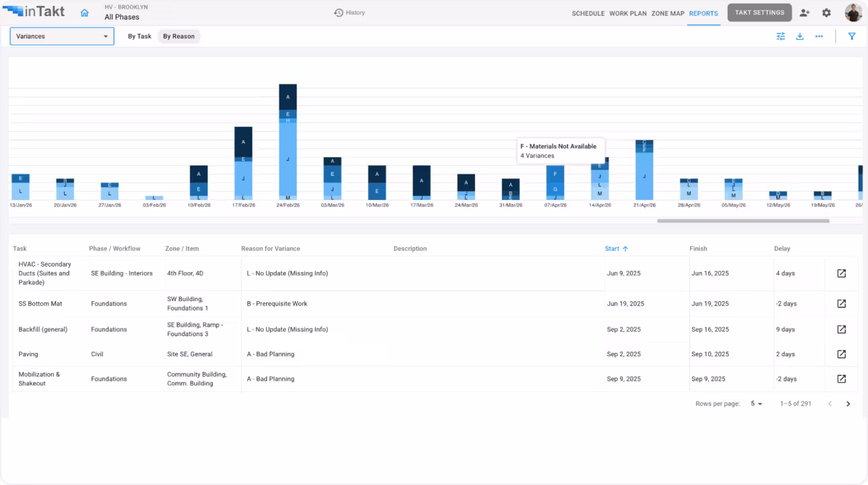Open the All Phases project selector
The image size is (868, 485).
[x=122, y=17]
